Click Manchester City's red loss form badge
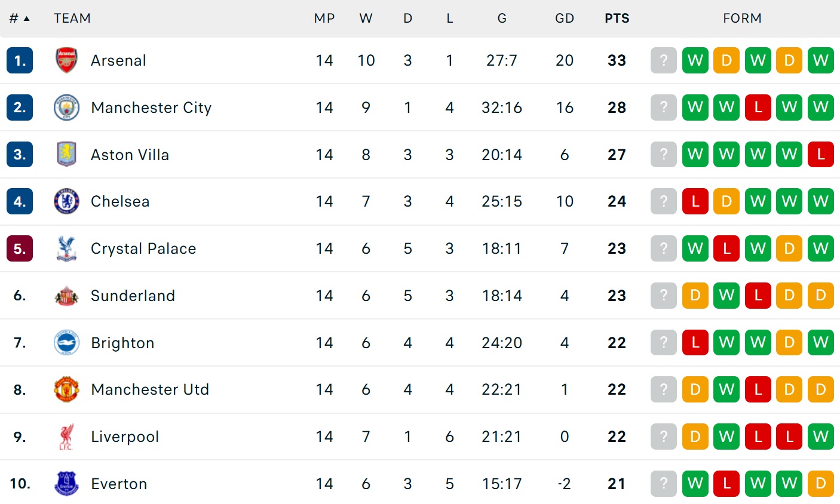Viewport: 840px width, 504px height. [758, 107]
